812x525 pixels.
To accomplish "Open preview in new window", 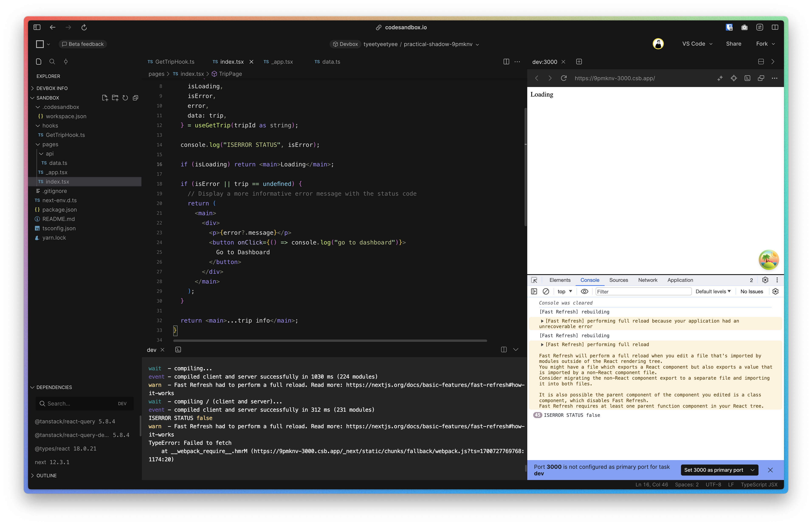I will (761, 78).
